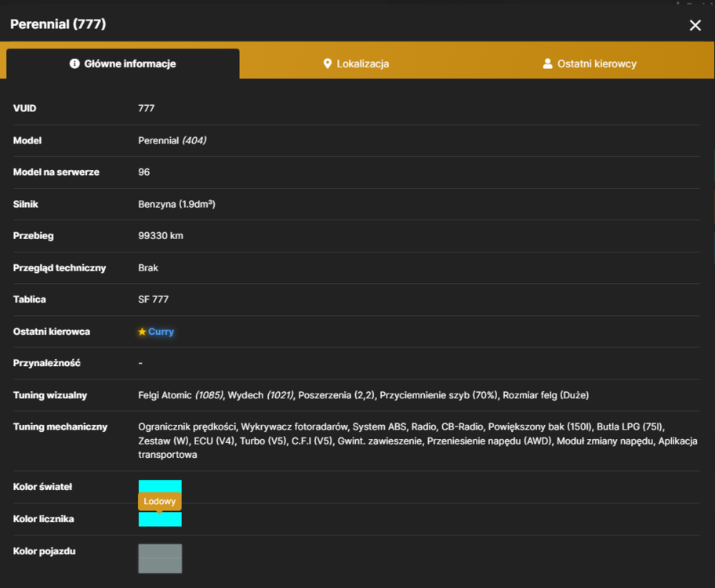The image size is (715, 588).
Task: Click the mileage value 99330 km
Action: click(x=161, y=236)
